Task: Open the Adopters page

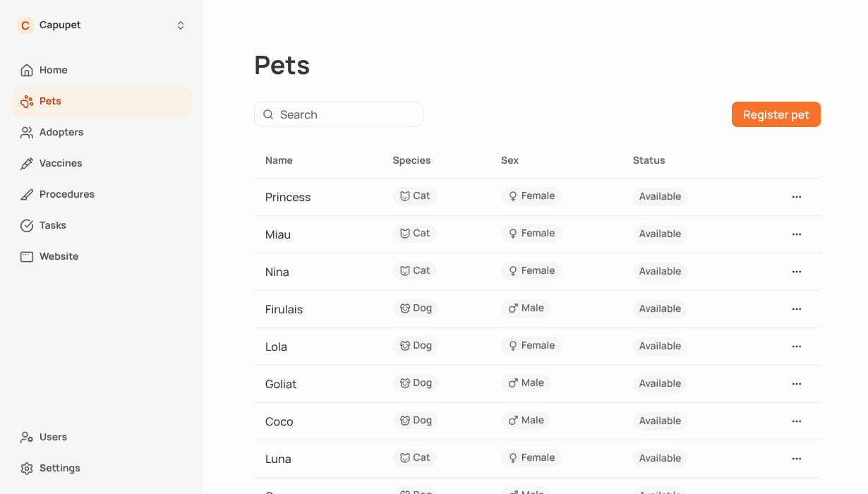Action: pyautogui.click(x=61, y=132)
